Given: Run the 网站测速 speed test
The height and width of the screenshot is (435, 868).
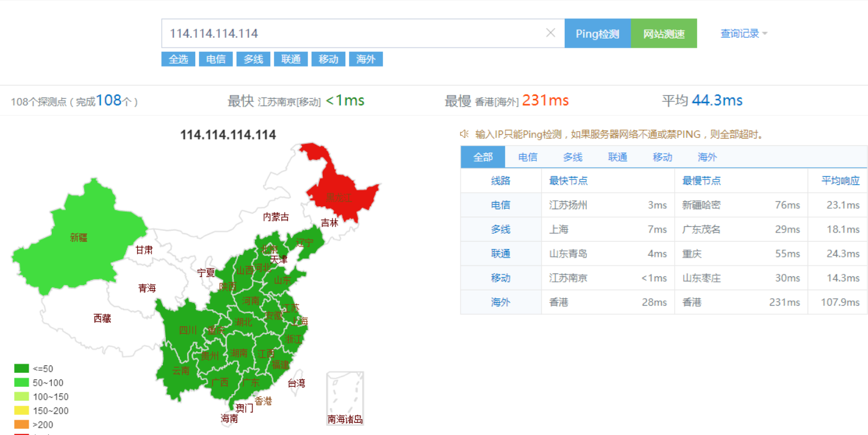Looking at the screenshot, I should [664, 34].
